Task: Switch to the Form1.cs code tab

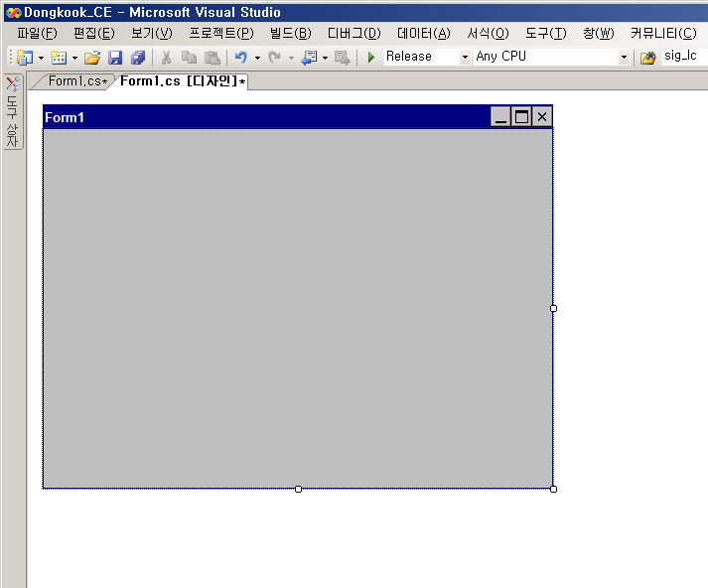Action: point(75,81)
